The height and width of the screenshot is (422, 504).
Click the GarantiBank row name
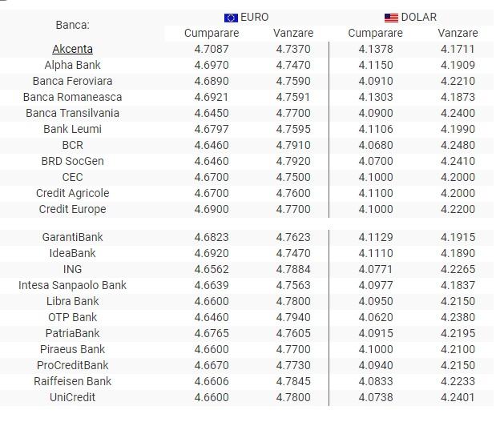[x=72, y=237]
